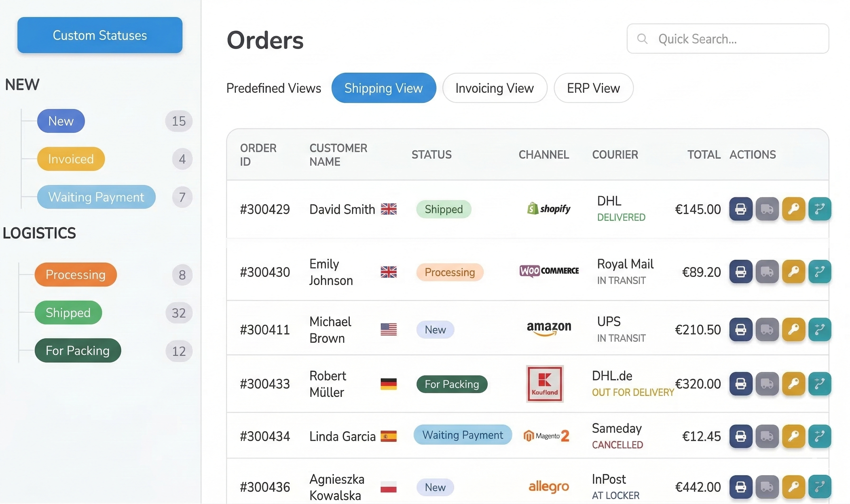Open the Processing status pill for Emily Johnson
Image resolution: width=850 pixels, height=504 pixels.
450,272
